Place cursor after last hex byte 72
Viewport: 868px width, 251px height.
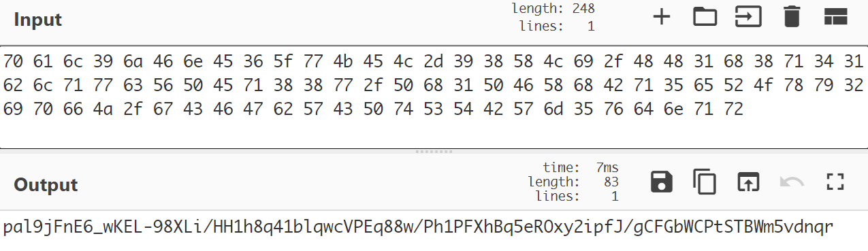pos(744,110)
